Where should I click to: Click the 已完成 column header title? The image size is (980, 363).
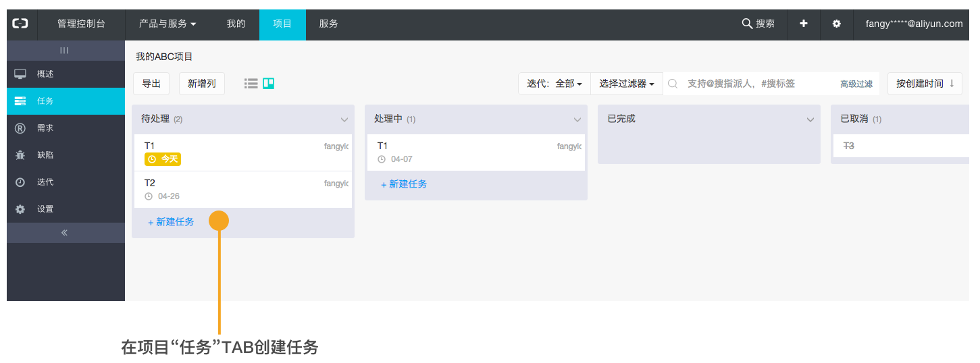click(621, 119)
